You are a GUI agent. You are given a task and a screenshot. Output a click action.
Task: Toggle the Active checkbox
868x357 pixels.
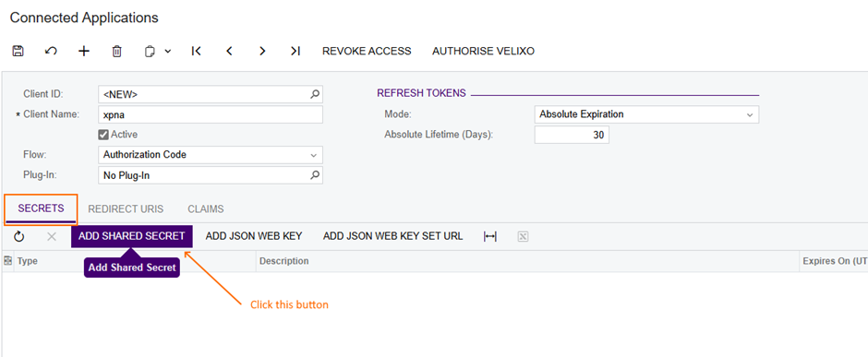pos(103,135)
